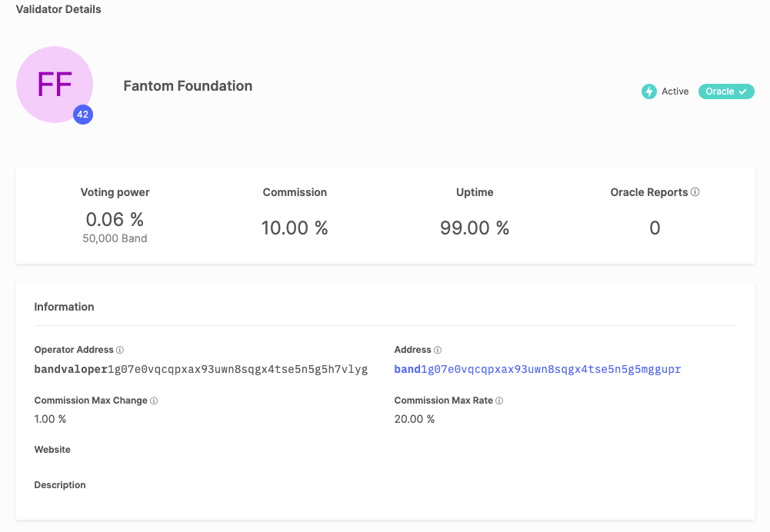Click the 0.06 % voting power value
This screenshot has height=532, width=770.
pos(115,219)
